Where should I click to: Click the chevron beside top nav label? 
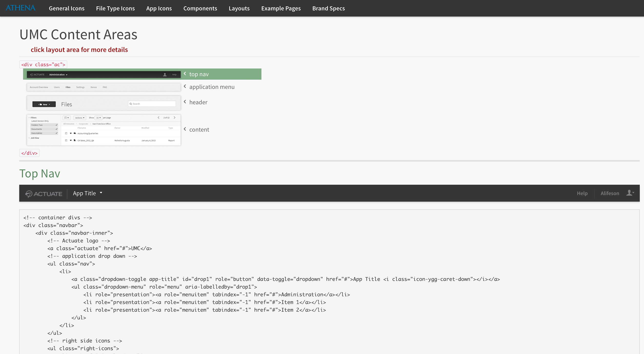[185, 74]
